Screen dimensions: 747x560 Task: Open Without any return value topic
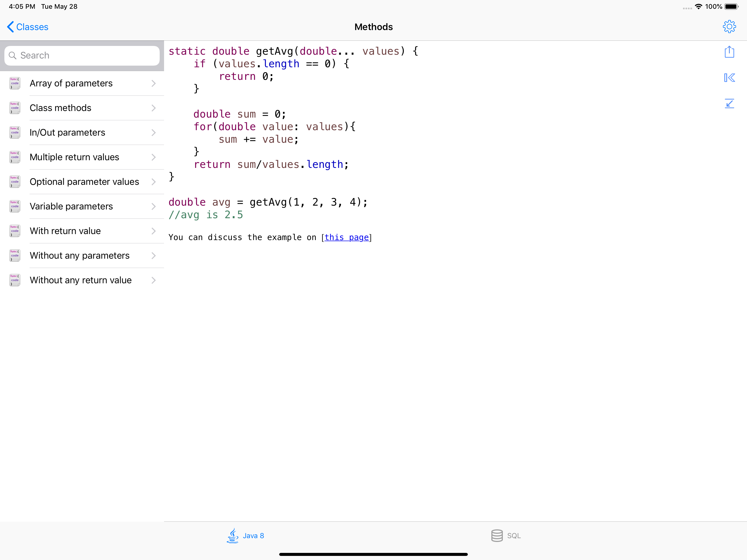(x=81, y=280)
